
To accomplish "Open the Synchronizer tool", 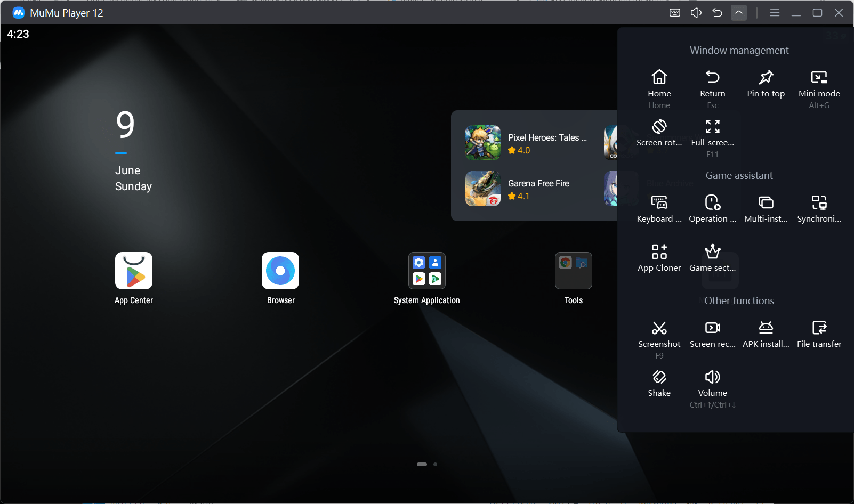I will [819, 203].
